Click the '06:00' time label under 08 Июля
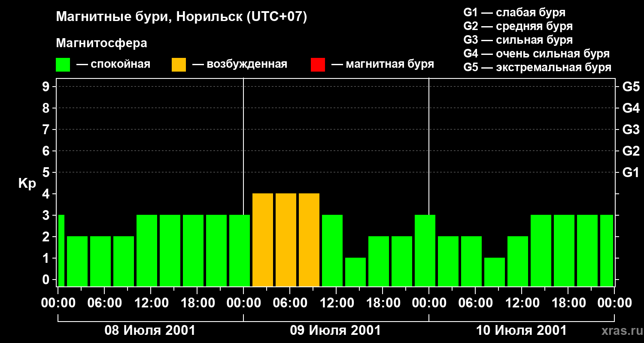 (x=104, y=303)
